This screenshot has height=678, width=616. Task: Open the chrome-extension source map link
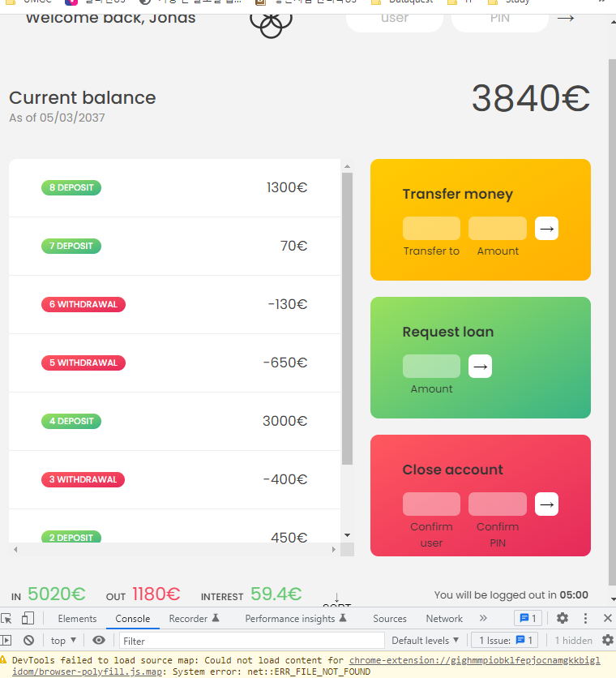click(475, 660)
